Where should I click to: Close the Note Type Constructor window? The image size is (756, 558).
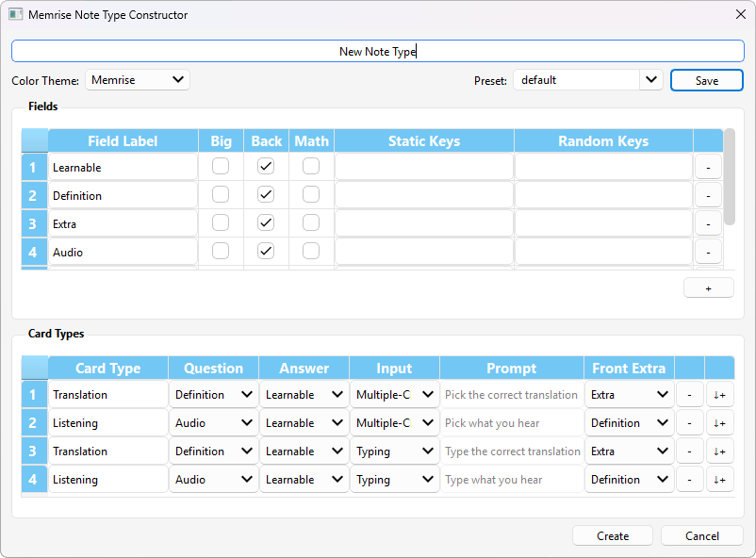(x=741, y=14)
